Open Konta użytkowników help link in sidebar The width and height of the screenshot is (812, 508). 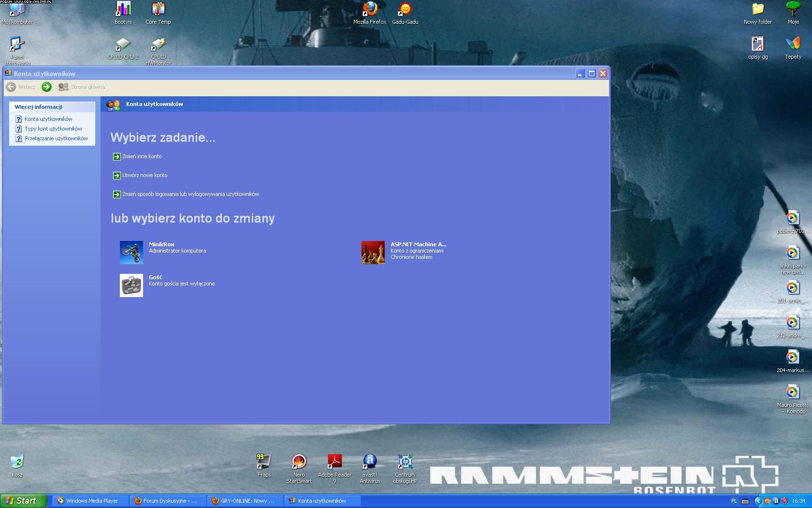point(48,120)
